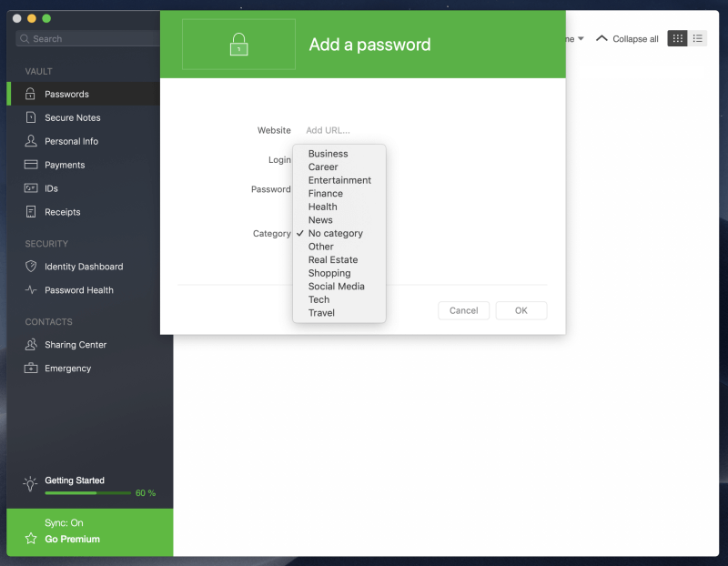Open Payments section
The image size is (728, 566).
pyautogui.click(x=65, y=165)
